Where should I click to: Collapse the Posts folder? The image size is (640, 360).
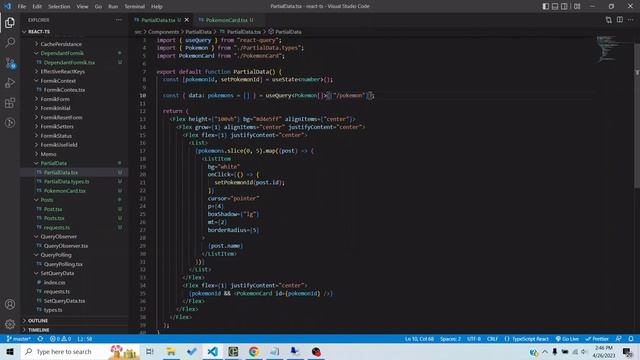(x=47, y=200)
